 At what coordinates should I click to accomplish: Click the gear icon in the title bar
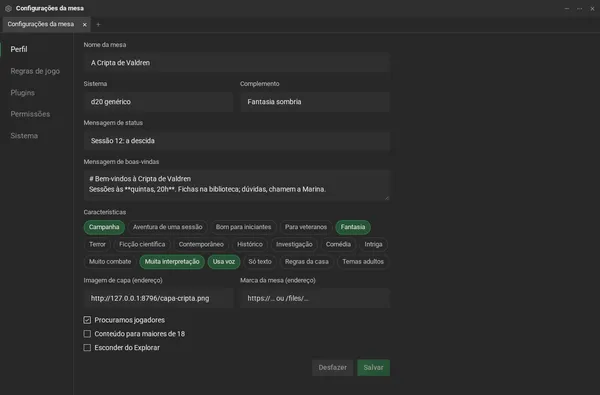[x=8, y=8]
